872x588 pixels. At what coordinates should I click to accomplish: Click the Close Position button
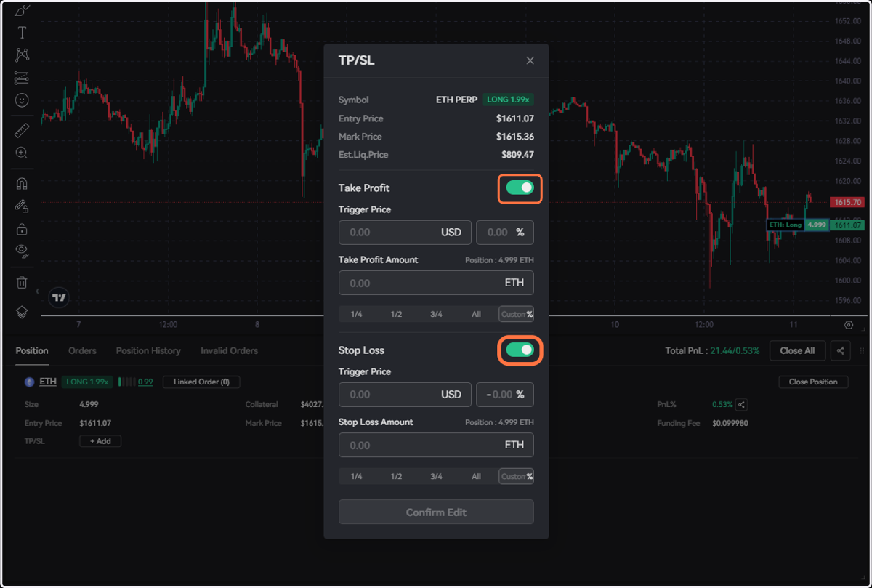point(813,382)
